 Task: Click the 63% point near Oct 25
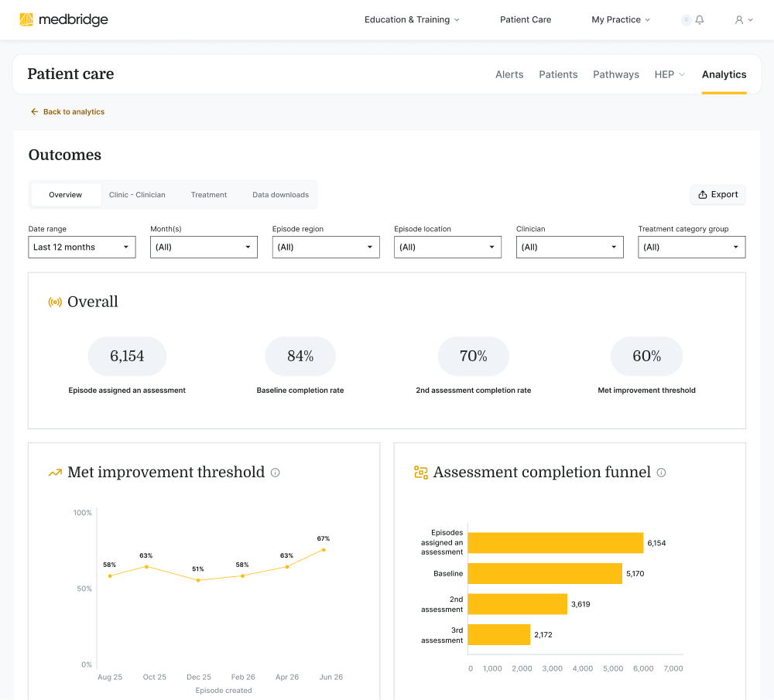click(x=146, y=567)
